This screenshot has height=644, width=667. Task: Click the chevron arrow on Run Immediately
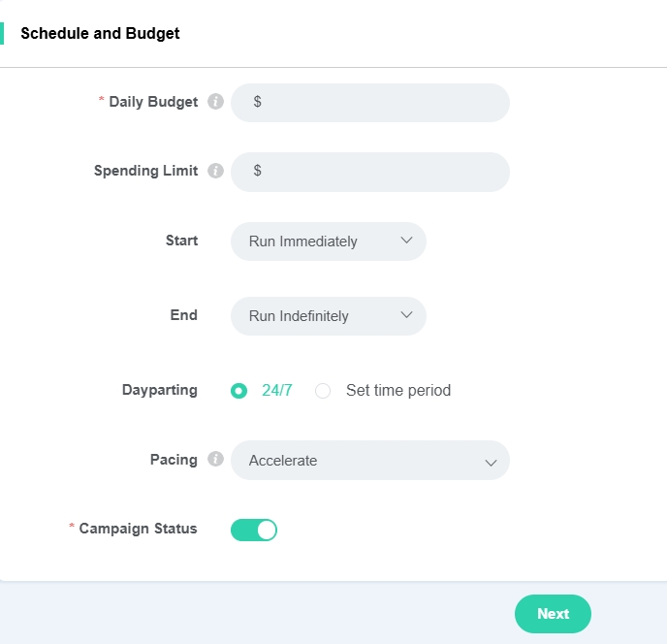tap(406, 241)
